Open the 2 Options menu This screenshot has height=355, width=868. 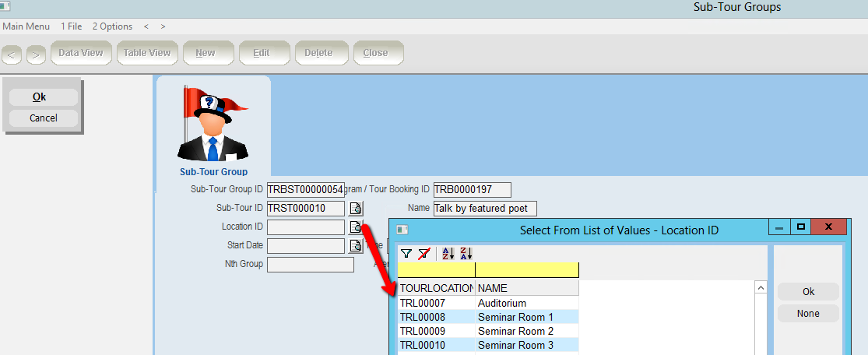click(112, 26)
